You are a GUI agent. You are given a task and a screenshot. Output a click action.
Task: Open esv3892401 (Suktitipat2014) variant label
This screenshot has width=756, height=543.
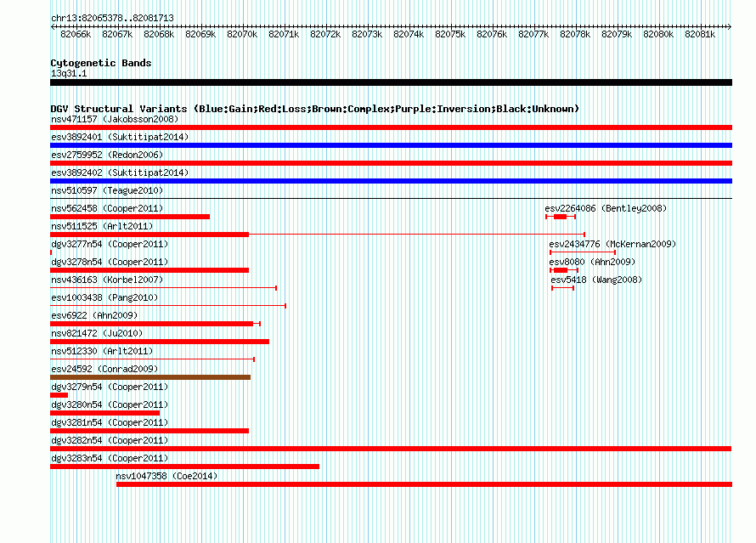point(120,137)
